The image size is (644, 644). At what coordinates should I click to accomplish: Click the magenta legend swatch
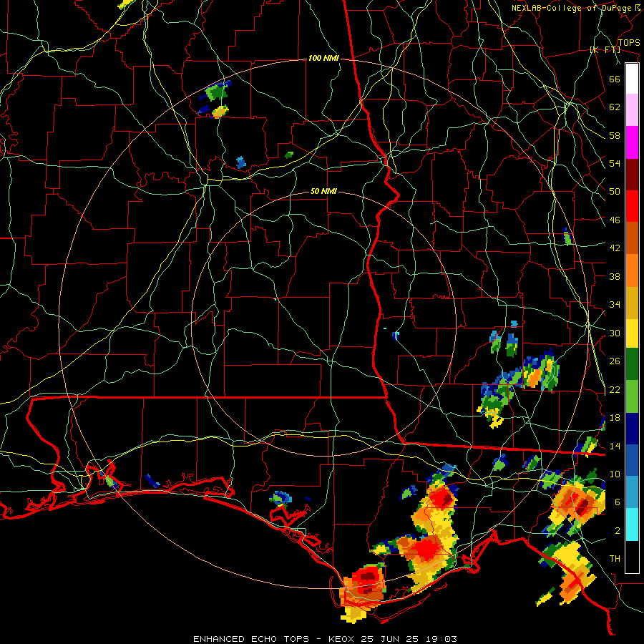pos(632,142)
